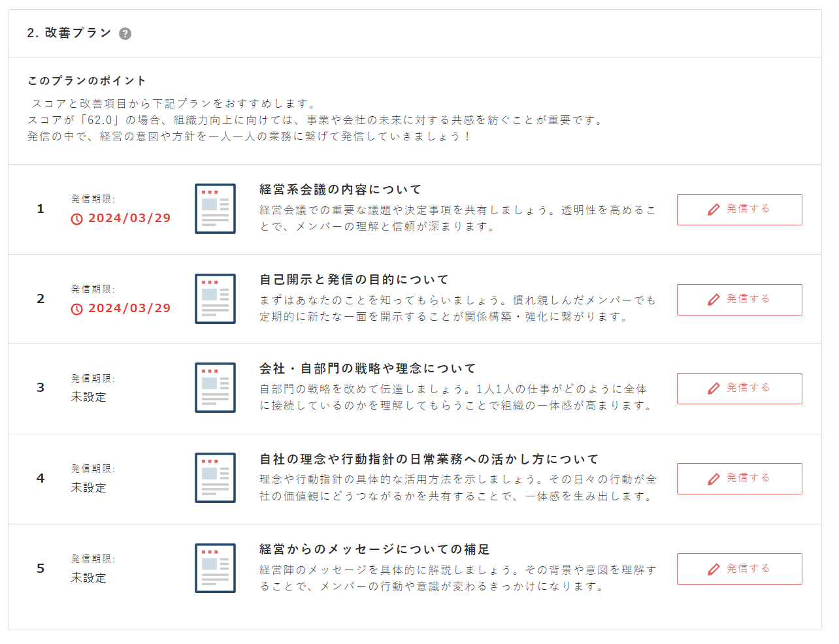Select the number 2 of the second plan

(41, 299)
